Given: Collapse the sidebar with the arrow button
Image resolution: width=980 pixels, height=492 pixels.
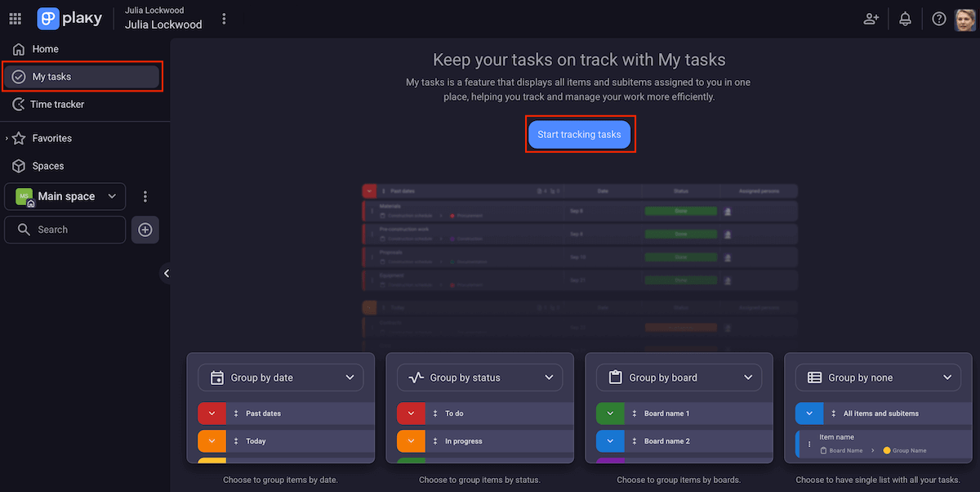Looking at the screenshot, I should tap(167, 273).
